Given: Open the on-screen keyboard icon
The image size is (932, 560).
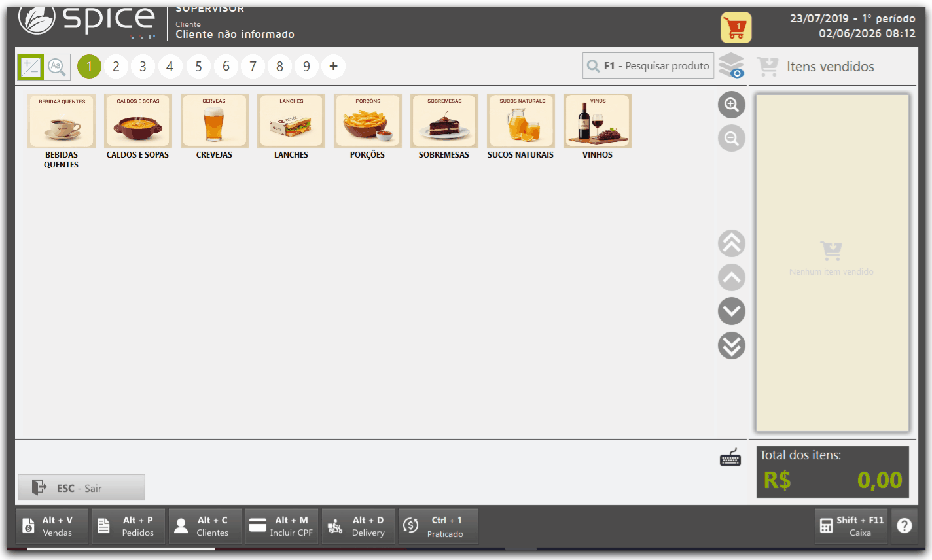Looking at the screenshot, I should (x=730, y=458).
